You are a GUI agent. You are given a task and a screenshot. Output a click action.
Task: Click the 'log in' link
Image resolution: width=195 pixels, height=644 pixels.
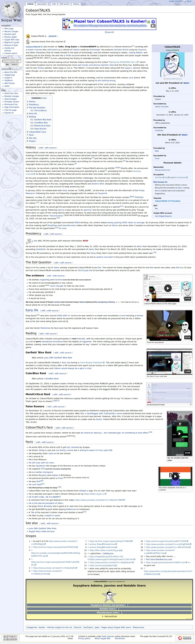(189, 1)
